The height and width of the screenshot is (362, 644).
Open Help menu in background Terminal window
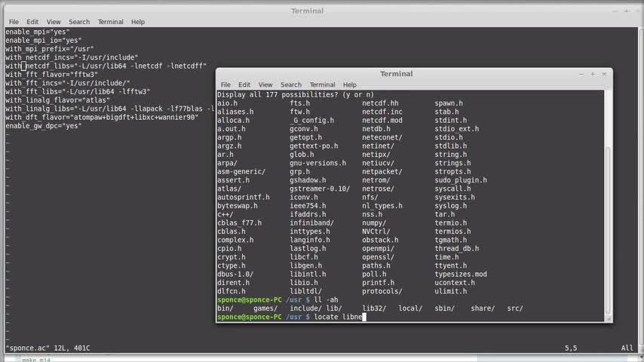(x=137, y=22)
